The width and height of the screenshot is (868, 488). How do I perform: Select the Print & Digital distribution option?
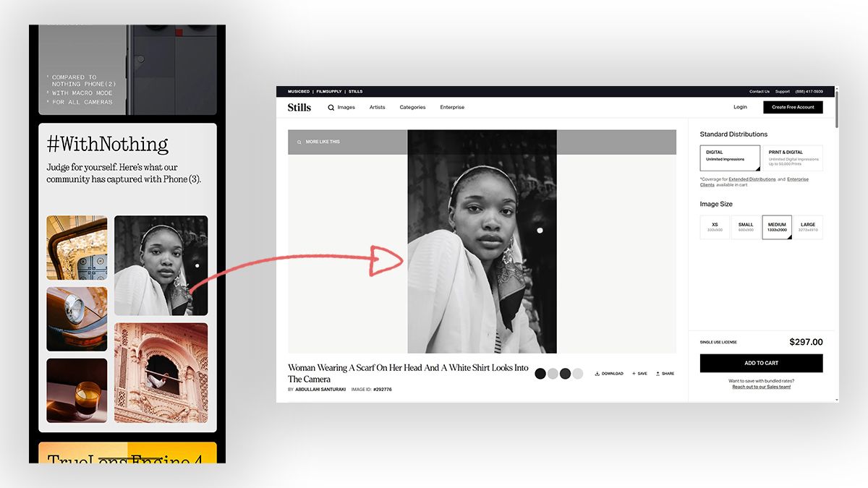tap(792, 158)
